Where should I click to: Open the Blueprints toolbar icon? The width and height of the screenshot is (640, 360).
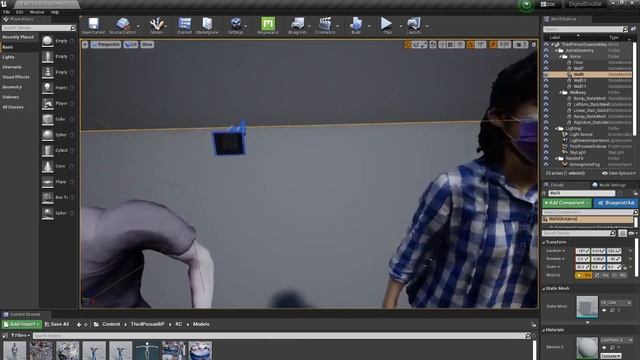298,24
